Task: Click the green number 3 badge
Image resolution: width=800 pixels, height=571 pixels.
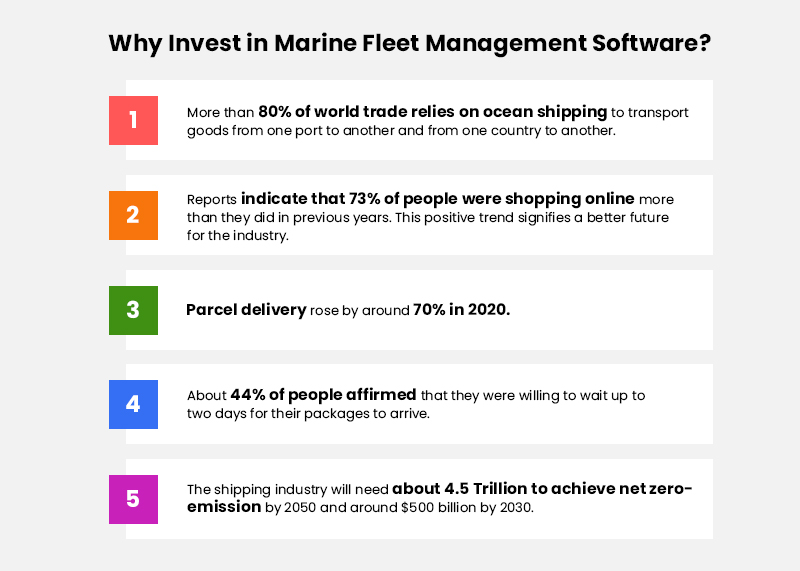Action: (133, 310)
